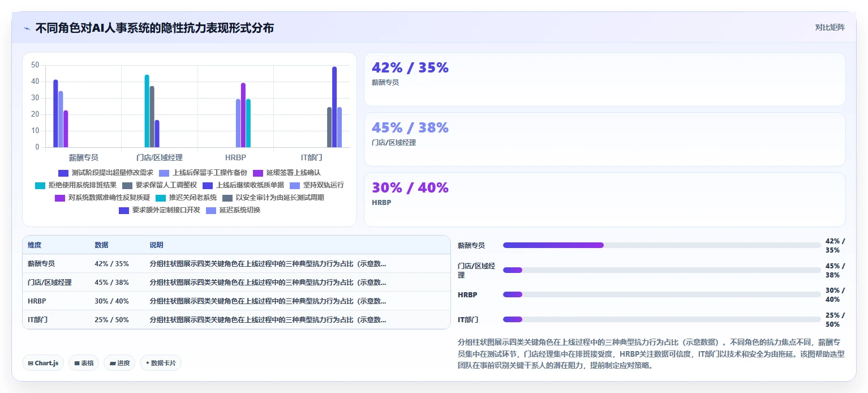Screen dimensions: 868x393
Task: Click the 门店/区域经理 progress bar
Action: click(661, 270)
